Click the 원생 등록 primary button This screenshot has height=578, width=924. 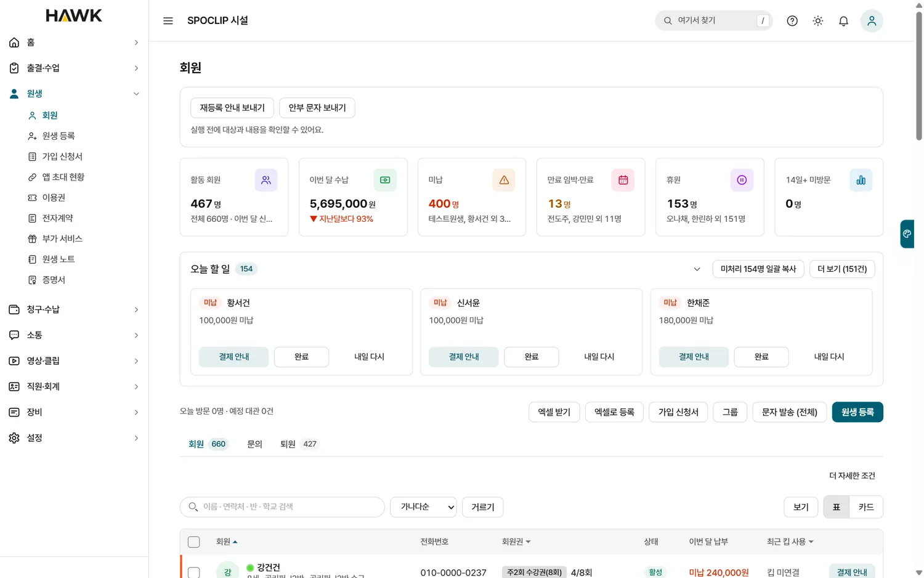[857, 412]
